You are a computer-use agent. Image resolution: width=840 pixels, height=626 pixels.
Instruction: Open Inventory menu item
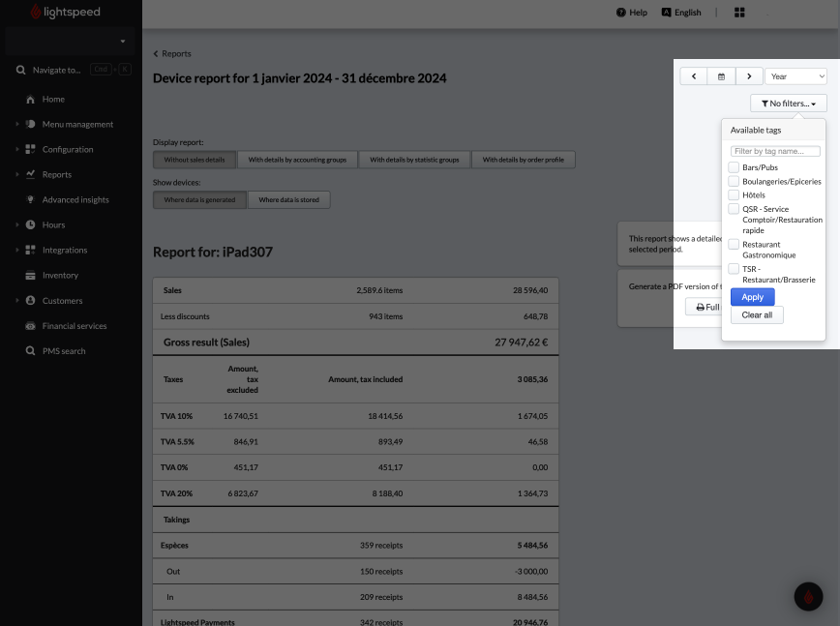[x=61, y=275]
